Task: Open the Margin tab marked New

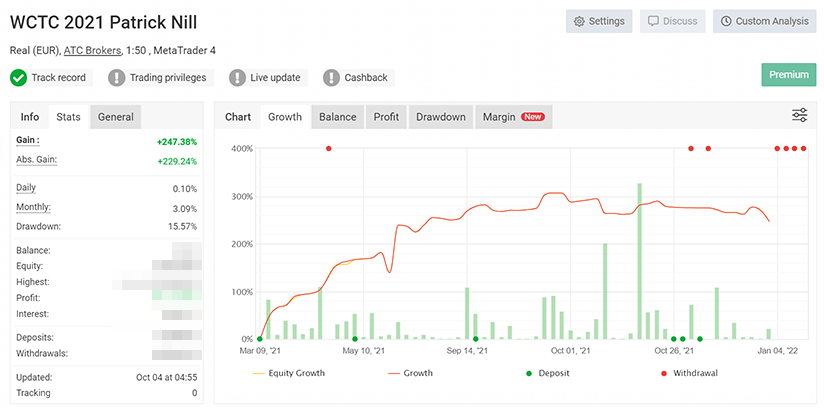Action: [x=512, y=117]
